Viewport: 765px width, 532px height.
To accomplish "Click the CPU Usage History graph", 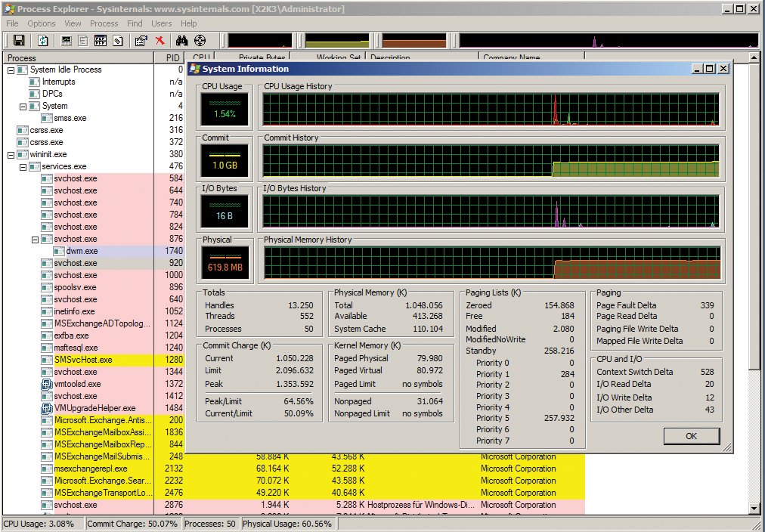I will (491, 109).
